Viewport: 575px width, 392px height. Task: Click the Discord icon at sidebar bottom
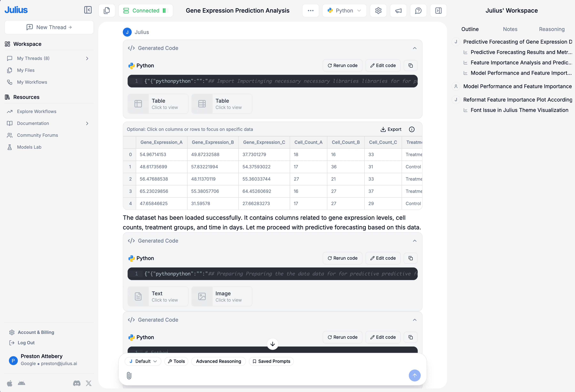77,383
